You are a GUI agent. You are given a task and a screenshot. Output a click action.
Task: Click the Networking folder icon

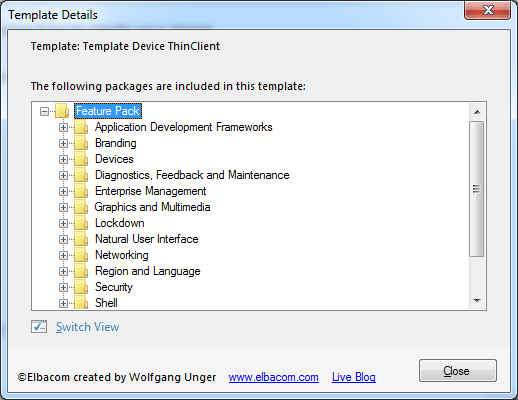(81, 255)
